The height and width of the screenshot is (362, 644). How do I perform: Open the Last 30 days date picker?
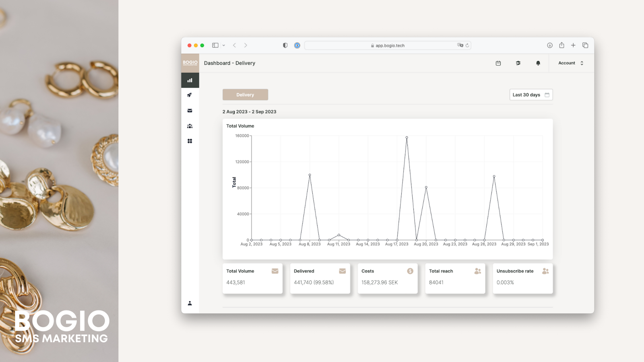[x=531, y=95]
